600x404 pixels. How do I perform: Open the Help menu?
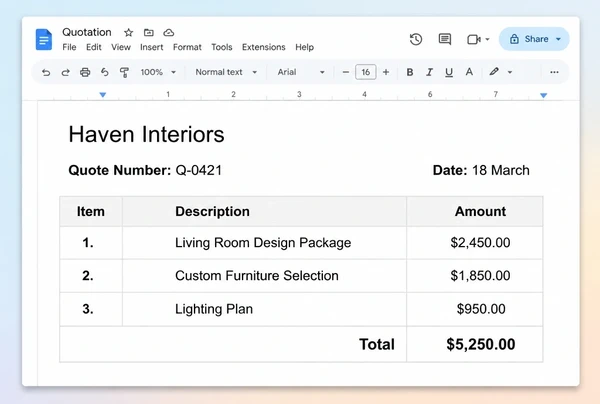click(x=305, y=47)
